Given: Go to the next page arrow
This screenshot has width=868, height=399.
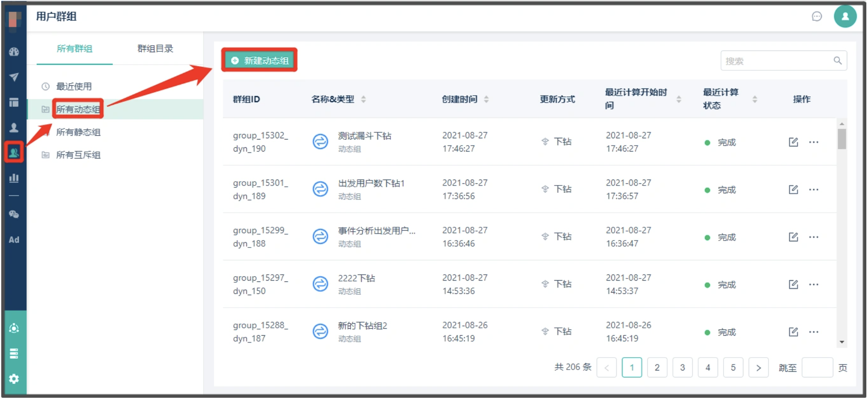Looking at the screenshot, I should pyautogui.click(x=759, y=368).
